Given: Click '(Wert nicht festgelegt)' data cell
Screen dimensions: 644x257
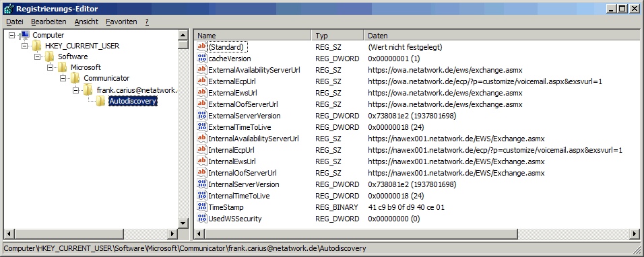Looking at the screenshot, I should [x=405, y=46].
